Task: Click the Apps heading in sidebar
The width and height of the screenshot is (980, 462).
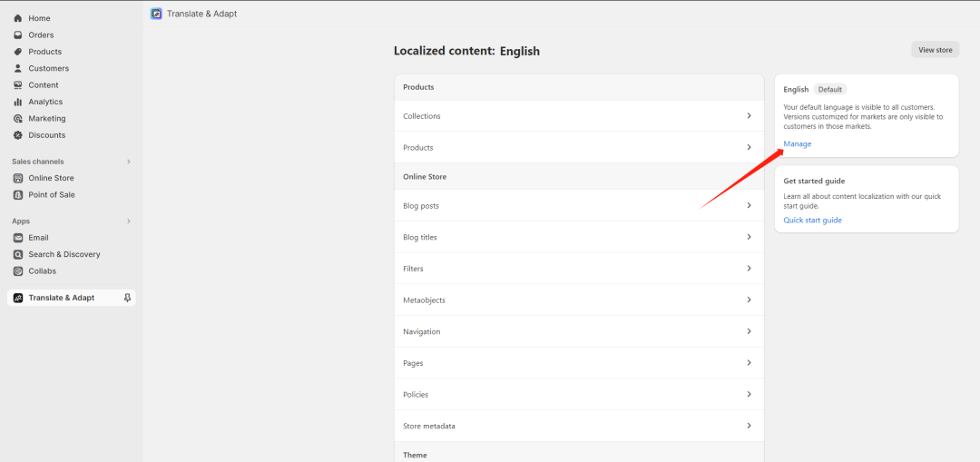Action: [x=21, y=221]
